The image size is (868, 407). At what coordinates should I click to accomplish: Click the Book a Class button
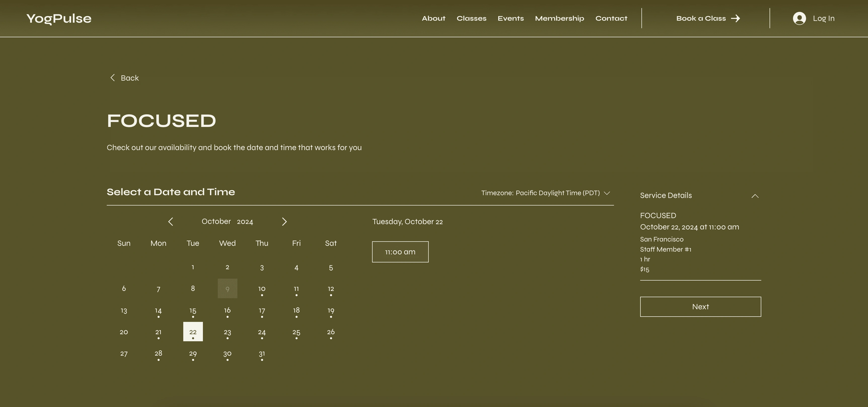pyautogui.click(x=708, y=18)
